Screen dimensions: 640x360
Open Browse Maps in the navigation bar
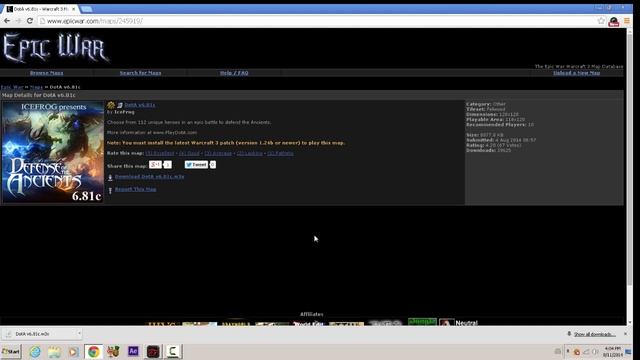coord(47,73)
